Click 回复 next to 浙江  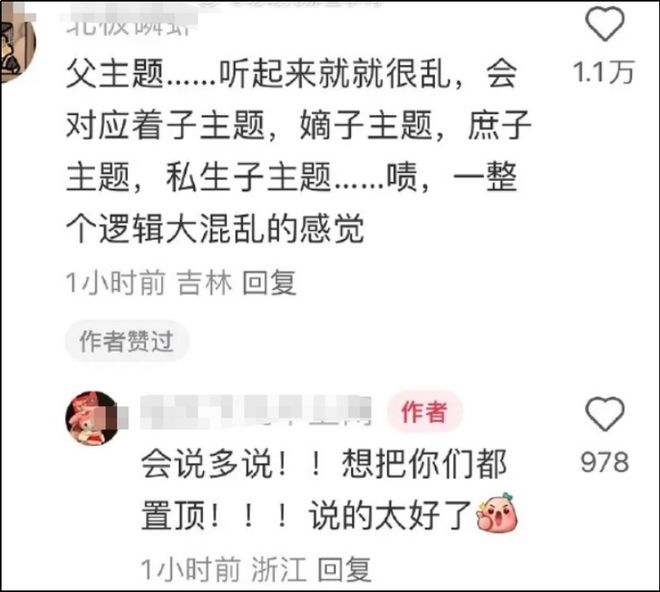(x=344, y=570)
